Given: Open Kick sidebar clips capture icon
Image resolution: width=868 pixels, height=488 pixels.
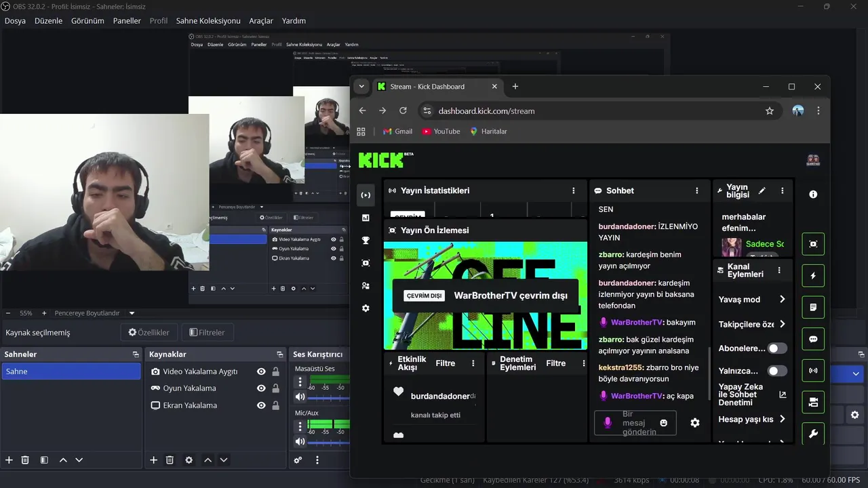Looking at the screenshot, I should pos(366,262).
